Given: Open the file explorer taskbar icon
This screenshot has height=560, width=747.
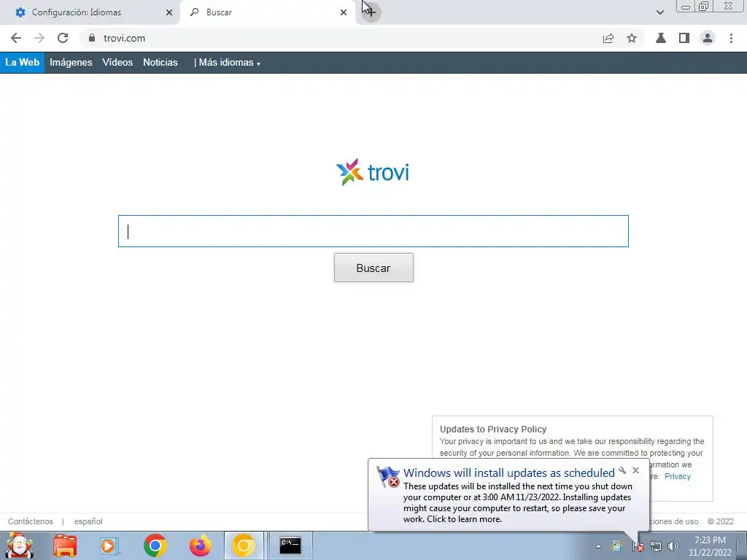Looking at the screenshot, I should click(65, 545).
